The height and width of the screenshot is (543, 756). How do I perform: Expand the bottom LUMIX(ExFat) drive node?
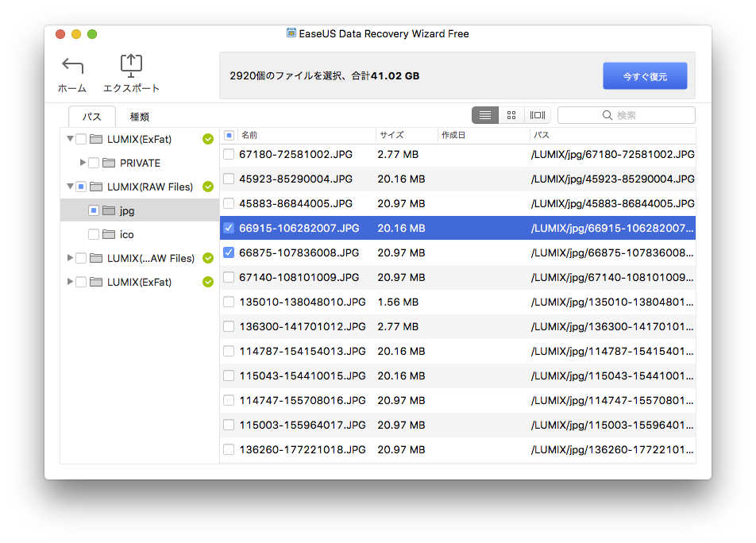click(x=70, y=282)
